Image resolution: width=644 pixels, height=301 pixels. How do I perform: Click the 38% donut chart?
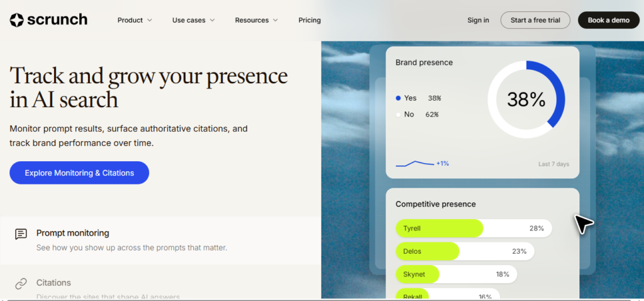point(526,99)
